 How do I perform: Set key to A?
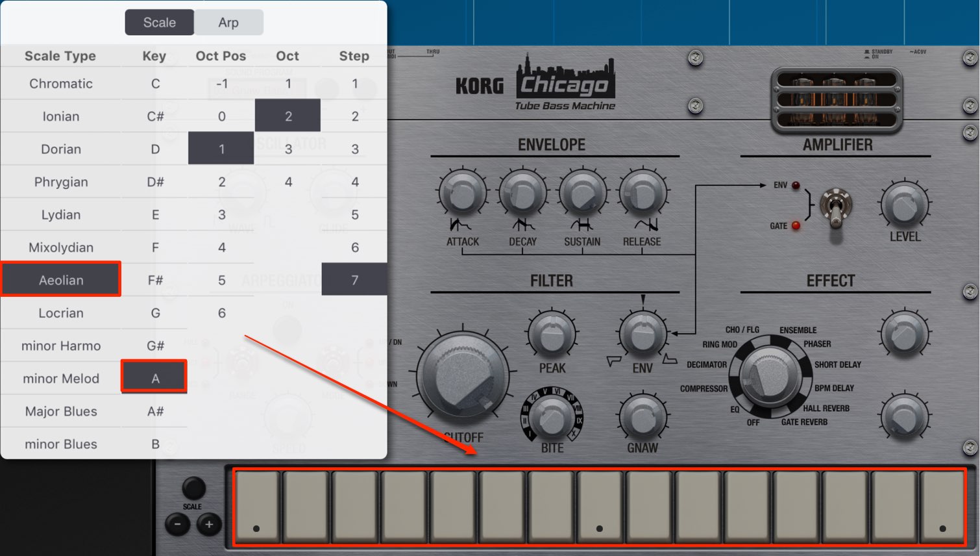155,378
